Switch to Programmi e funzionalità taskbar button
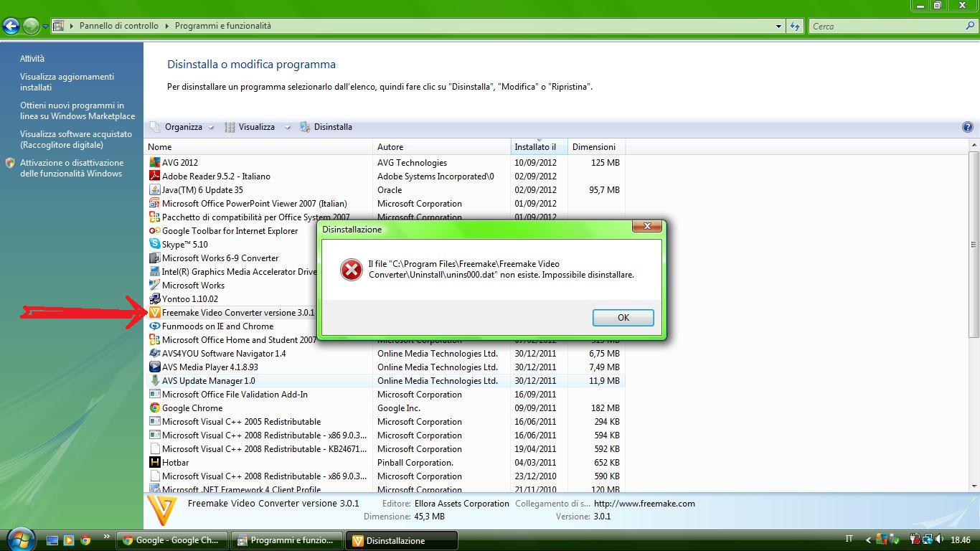Image resolution: width=980 pixels, height=551 pixels. click(288, 540)
